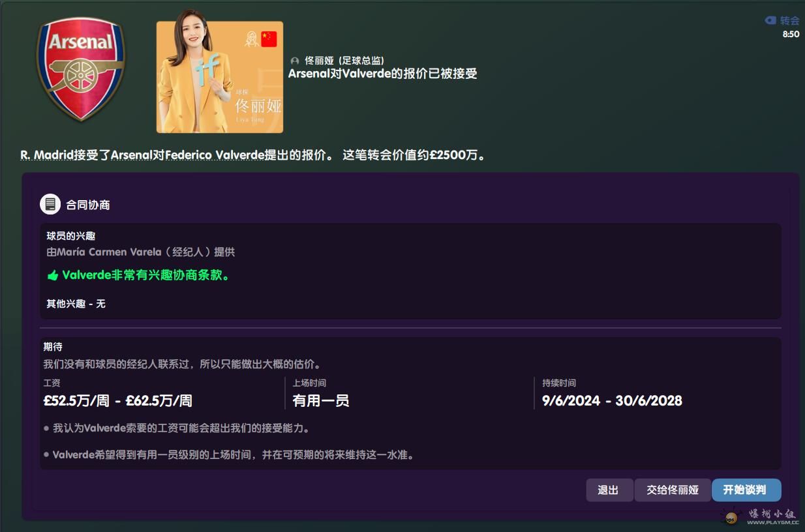
Task: Delegate negotiation via 交给佟丽娅 button
Action: pos(672,490)
